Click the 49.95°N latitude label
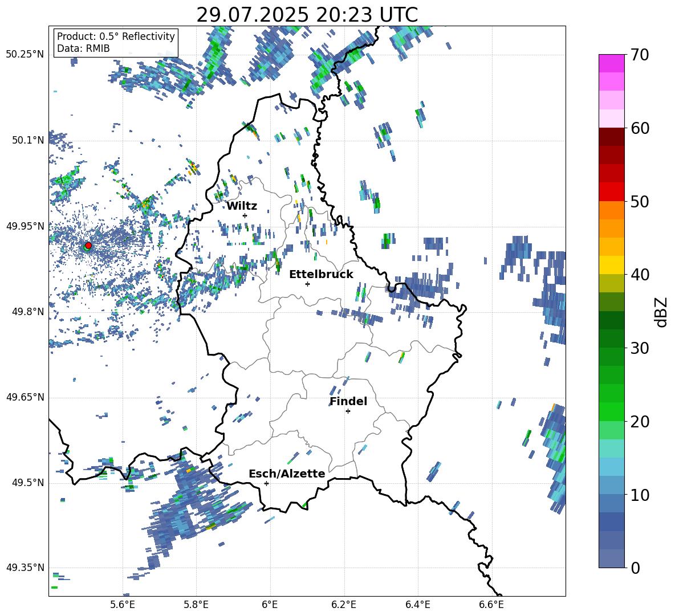This screenshot has width=675, height=616. (x=25, y=226)
